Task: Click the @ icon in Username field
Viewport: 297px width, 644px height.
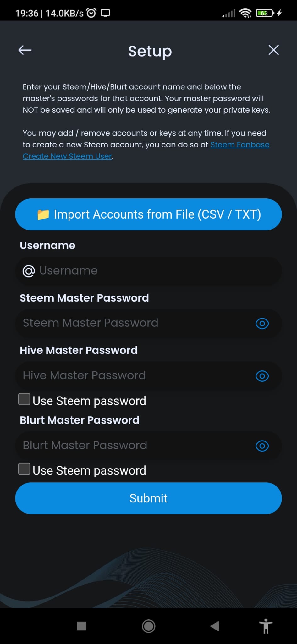Action: 29,271
